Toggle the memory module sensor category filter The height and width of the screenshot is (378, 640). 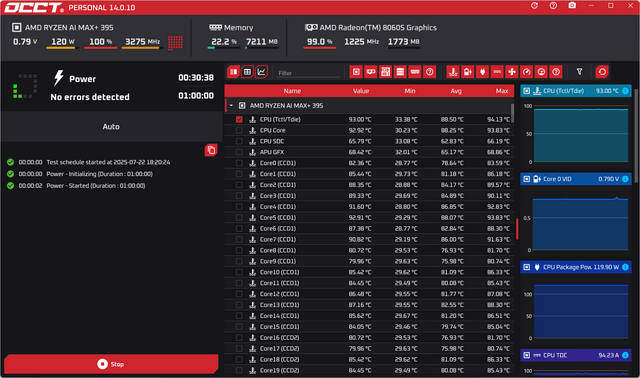415,72
